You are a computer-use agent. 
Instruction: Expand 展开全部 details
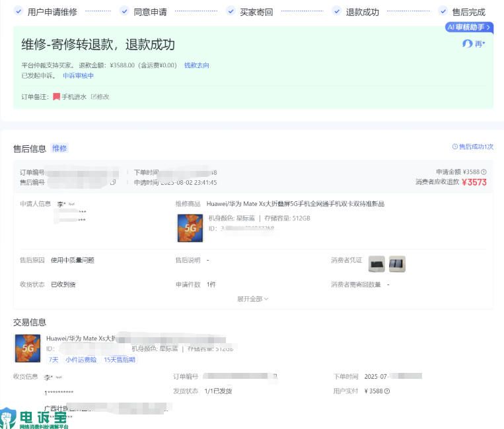(x=252, y=299)
